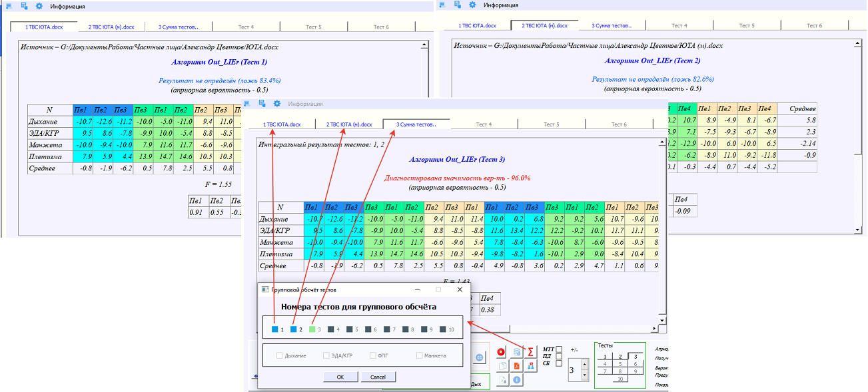Click the red circular R icon
This screenshot has height=392, width=868.
coord(502,352)
